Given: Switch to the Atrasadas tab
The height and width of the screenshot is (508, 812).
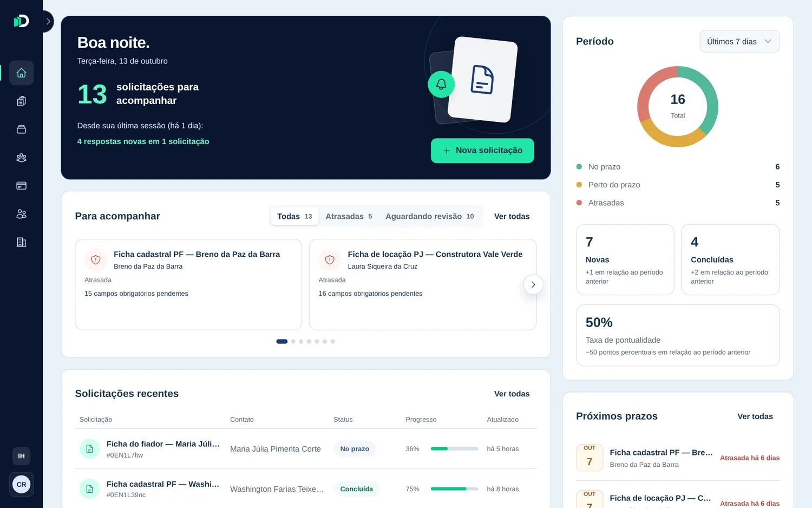Looking at the screenshot, I should (x=349, y=216).
